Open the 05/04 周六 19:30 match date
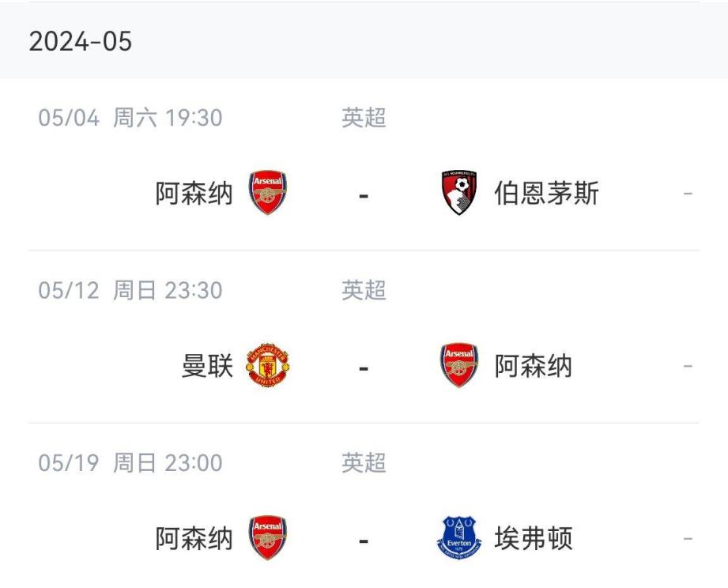 [130, 119]
